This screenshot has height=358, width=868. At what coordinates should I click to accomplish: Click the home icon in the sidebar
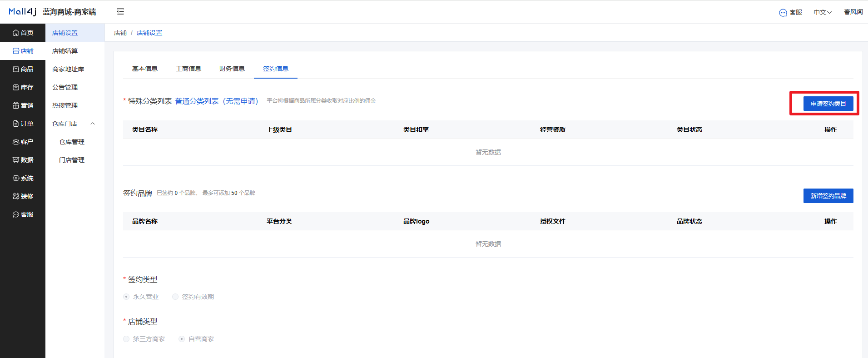click(16, 33)
